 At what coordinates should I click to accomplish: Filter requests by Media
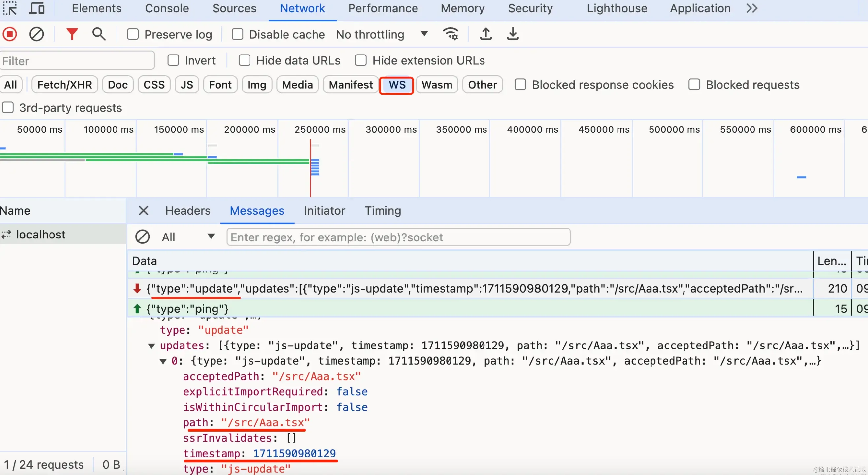point(297,84)
